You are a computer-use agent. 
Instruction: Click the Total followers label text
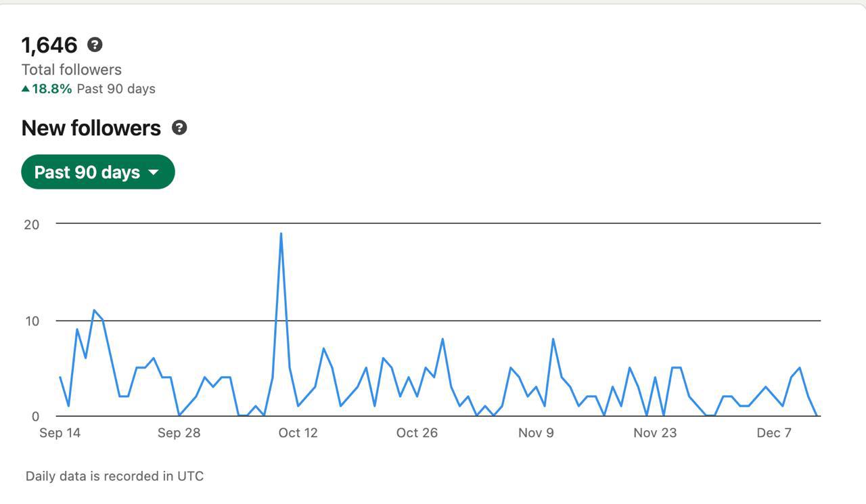pos(72,70)
